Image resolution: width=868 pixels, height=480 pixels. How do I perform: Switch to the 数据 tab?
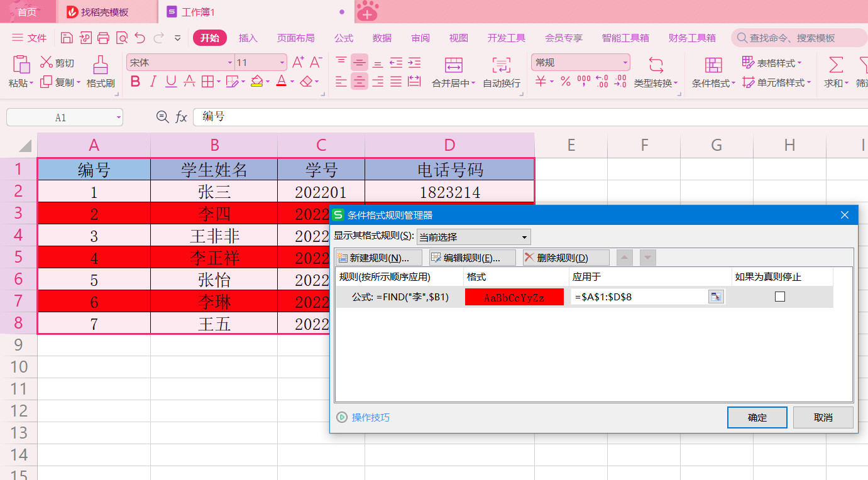click(x=382, y=38)
